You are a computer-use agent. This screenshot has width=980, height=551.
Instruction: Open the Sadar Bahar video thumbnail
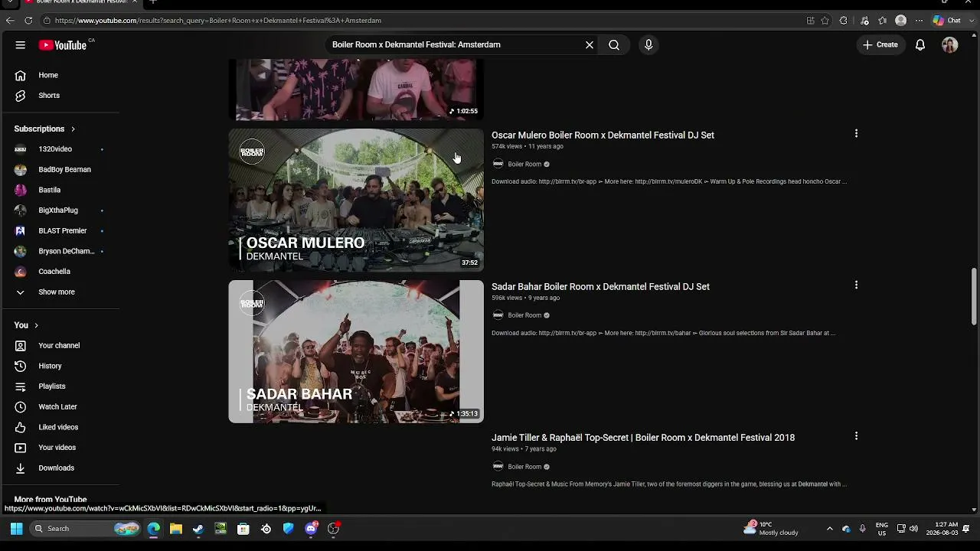tap(356, 351)
